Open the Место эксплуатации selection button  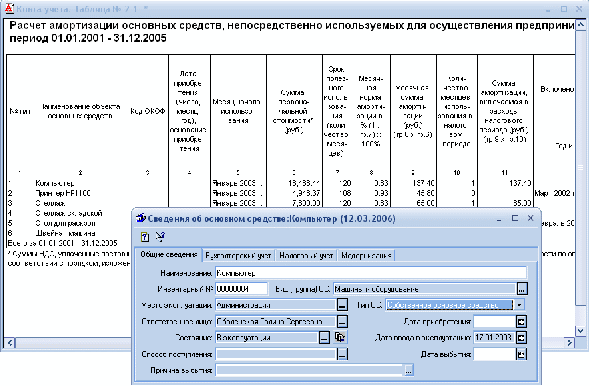342,305
